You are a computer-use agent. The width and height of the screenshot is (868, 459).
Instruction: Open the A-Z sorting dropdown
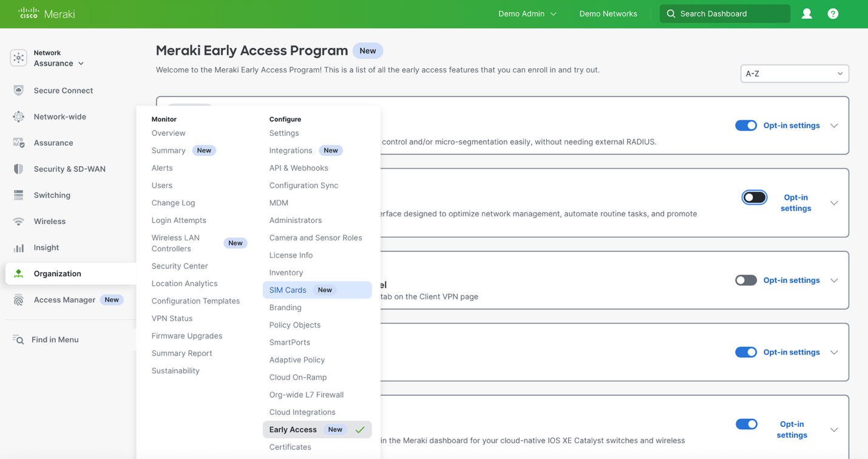(x=794, y=73)
